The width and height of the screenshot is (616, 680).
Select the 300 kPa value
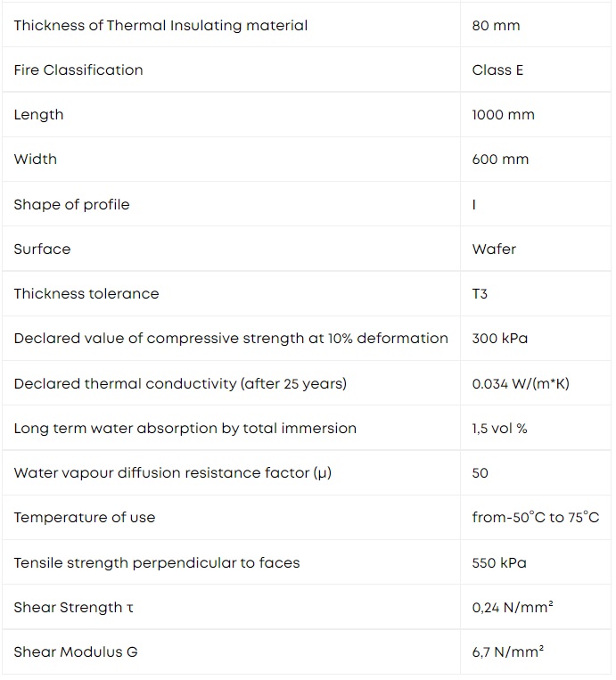tap(500, 339)
